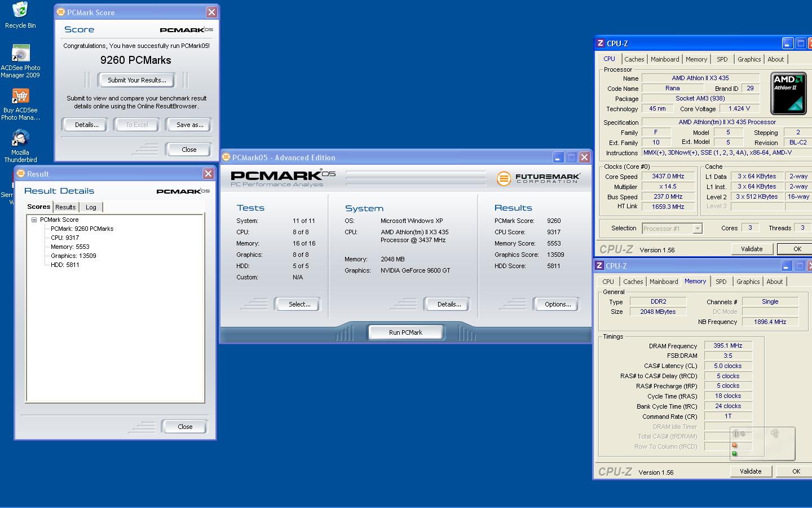Open Mainboard tab in top CPU-Z window
Image resolution: width=812 pixels, height=508 pixels.
pos(665,59)
